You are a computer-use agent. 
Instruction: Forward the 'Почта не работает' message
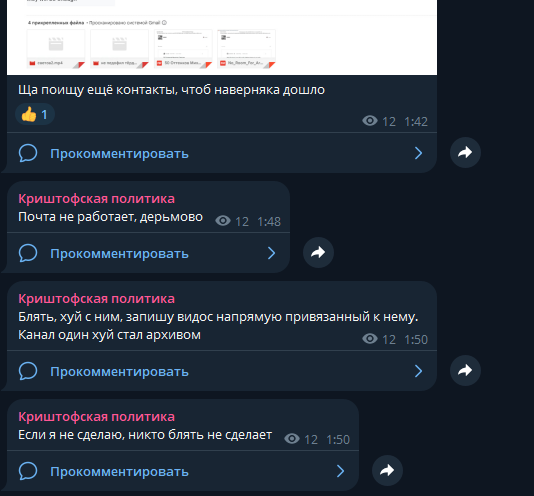point(318,252)
